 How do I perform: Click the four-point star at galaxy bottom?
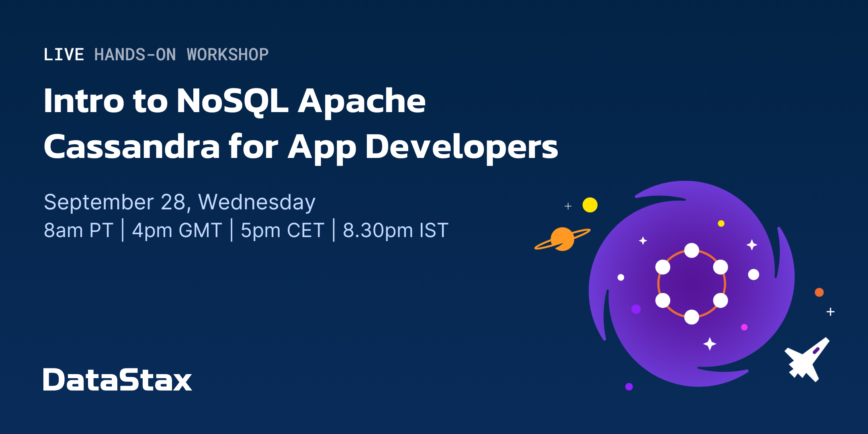click(710, 344)
